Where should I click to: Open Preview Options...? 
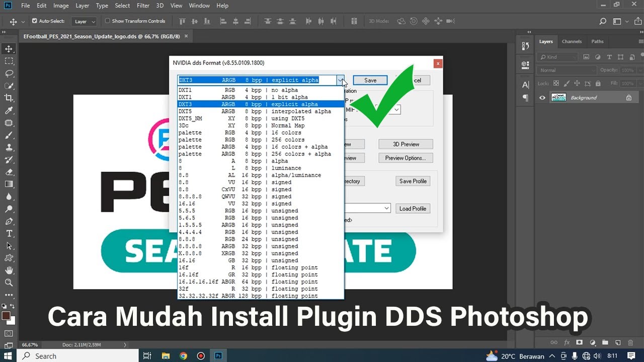coord(406,158)
